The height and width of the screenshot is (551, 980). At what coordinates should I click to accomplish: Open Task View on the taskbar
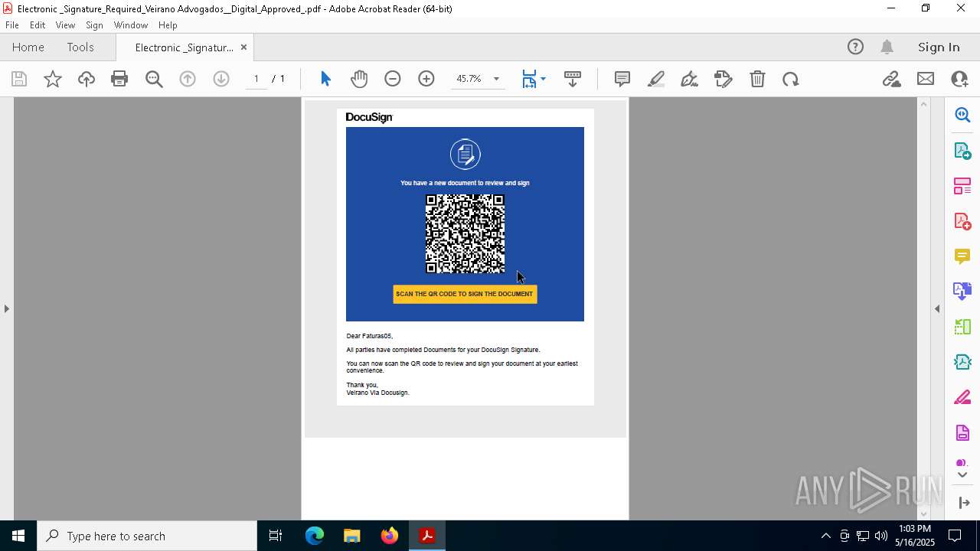276,536
